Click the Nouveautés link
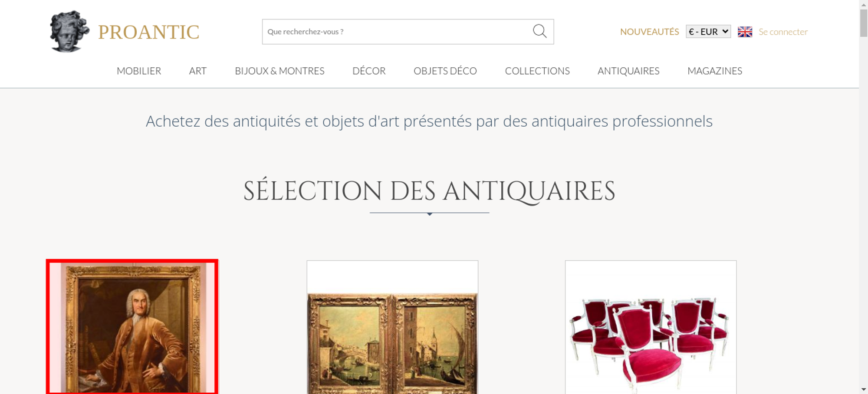Viewport: 868px width, 394px height. 649,32
